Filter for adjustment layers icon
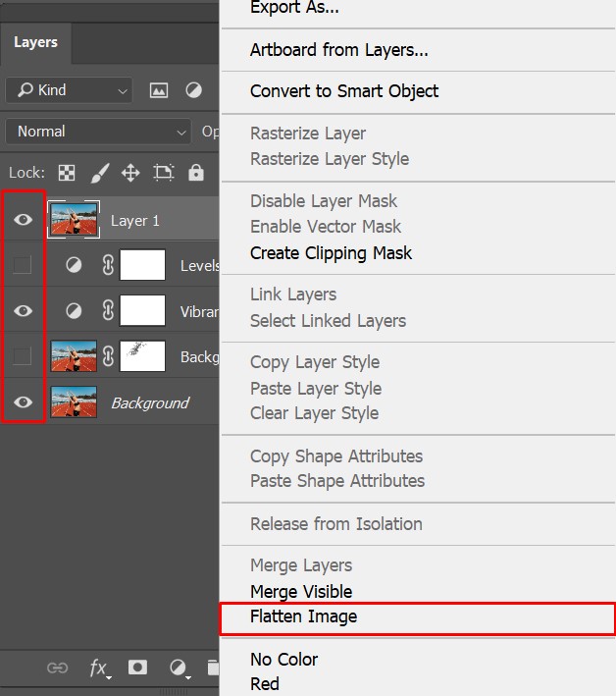The image size is (616, 696). click(193, 90)
